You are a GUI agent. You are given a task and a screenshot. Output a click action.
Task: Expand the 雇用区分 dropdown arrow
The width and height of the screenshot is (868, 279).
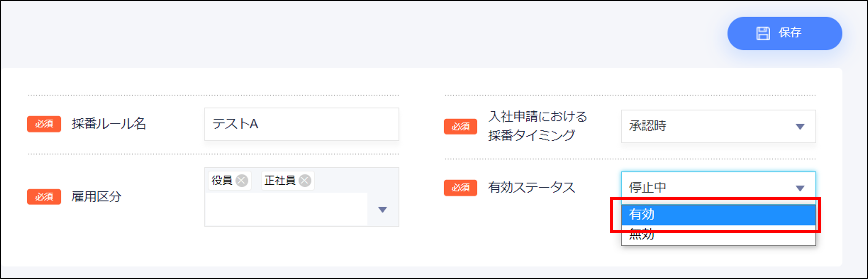(382, 210)
